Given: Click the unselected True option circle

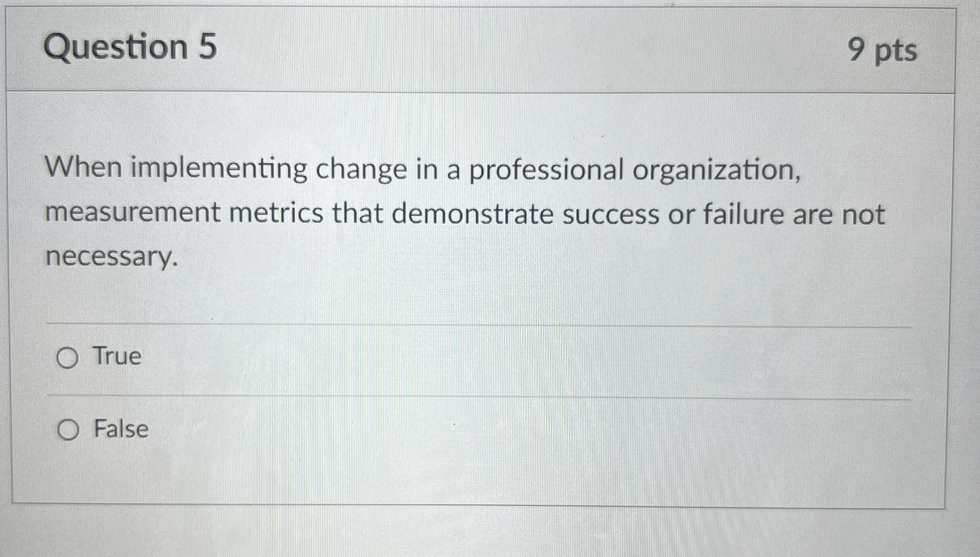Looking at the screenshot, I should [68, 357].
